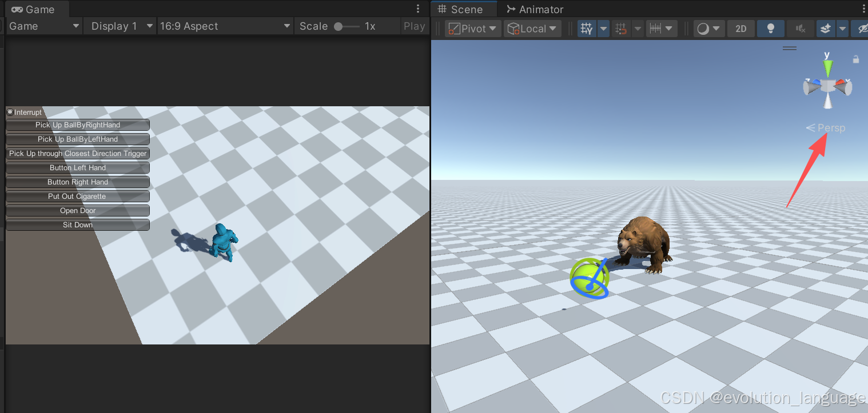The image size is (868, 413).
Task: Open Game panel three-dot options menu
Action: click(418, 9)
